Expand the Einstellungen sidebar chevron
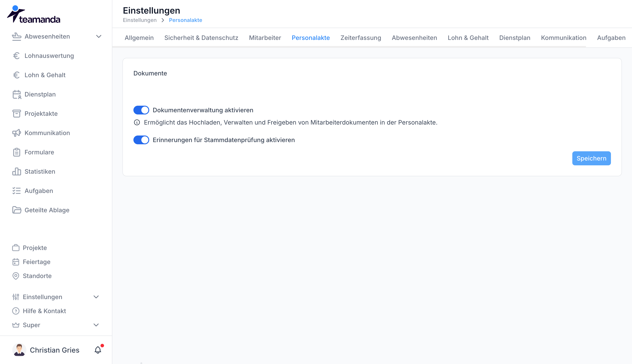This screenshot has height=364, width=632. (x=96, y=297)
